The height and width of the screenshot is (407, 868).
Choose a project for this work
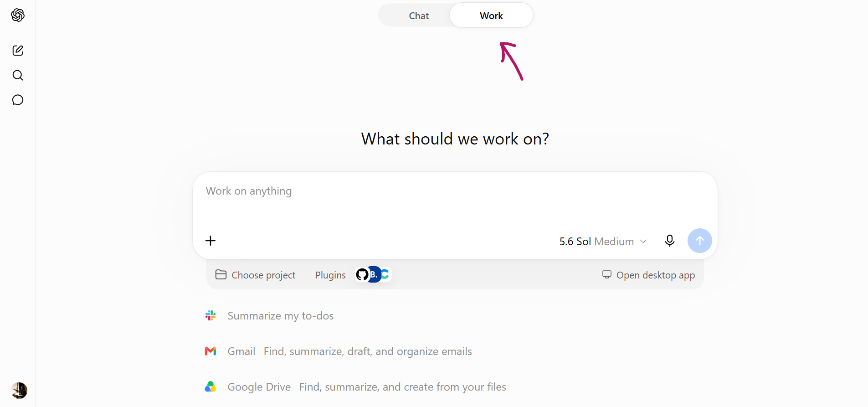click(x=256, y=275)
